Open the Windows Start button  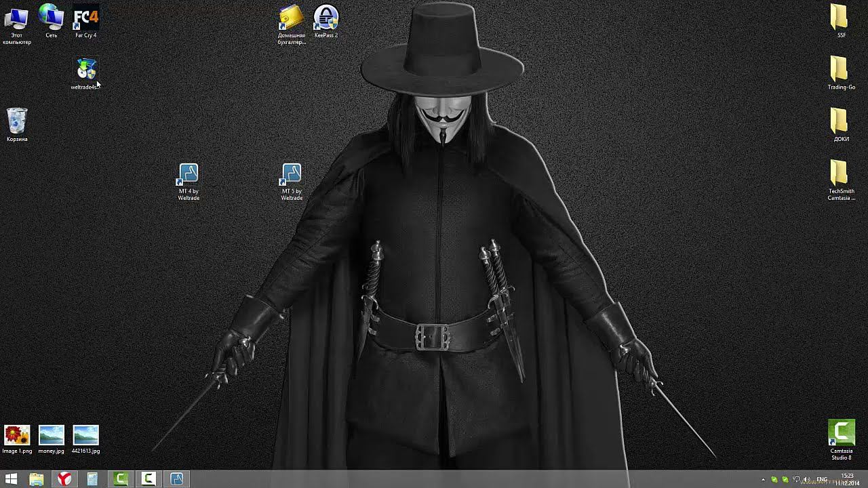(11, 479)
